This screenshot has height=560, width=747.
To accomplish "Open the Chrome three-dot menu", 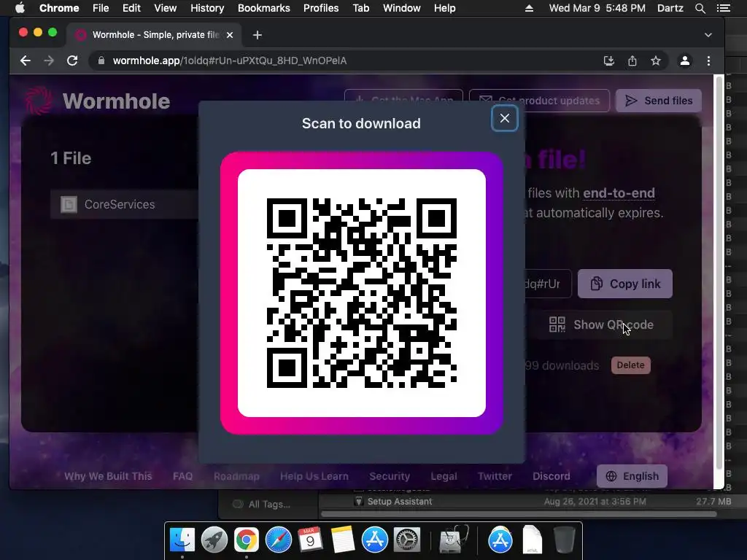I will click(709, 61).
